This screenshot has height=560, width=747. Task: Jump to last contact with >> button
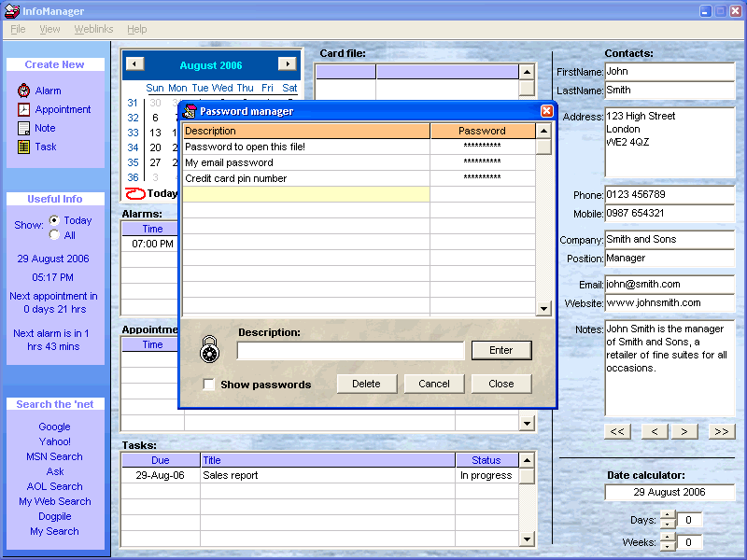coord(720,431)
